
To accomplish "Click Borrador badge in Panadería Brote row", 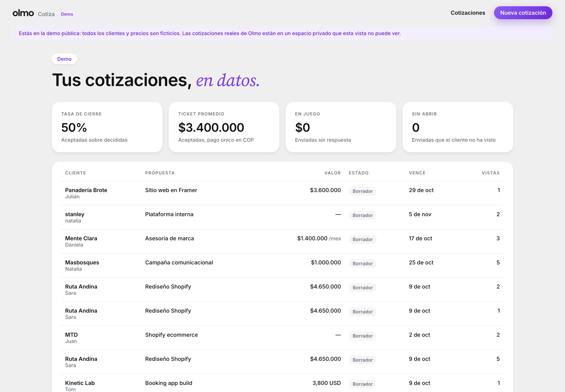I will [x=362, y=191].
